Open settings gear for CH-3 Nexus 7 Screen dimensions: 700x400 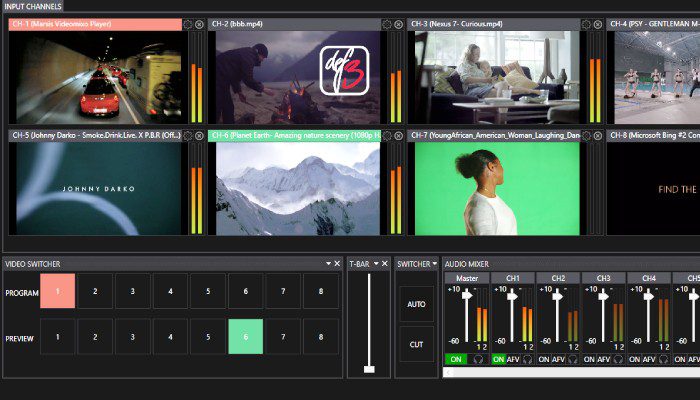pyautogui.click(x=586, y=25)
